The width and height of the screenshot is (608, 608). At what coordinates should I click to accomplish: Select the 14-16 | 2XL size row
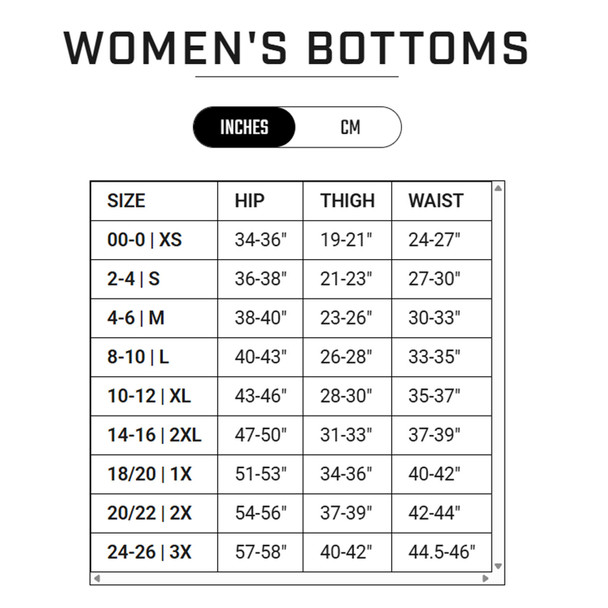point(154,435)
